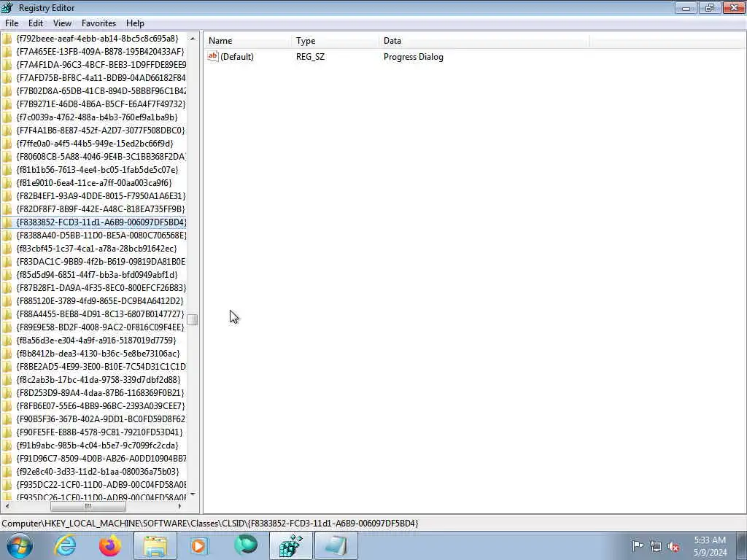Click the REG_SZ type cell
747x560 pixels.
[x=310, y=57]
